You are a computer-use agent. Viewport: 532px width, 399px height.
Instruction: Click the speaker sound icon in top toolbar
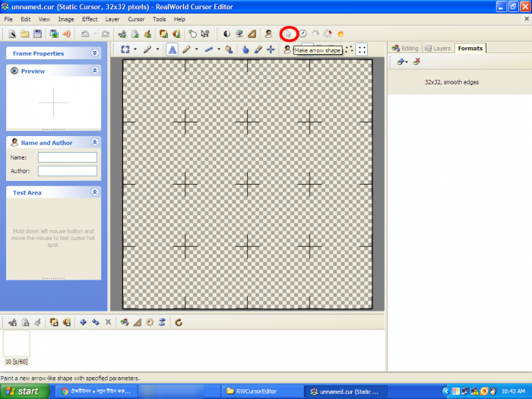[x=67, y=34]
